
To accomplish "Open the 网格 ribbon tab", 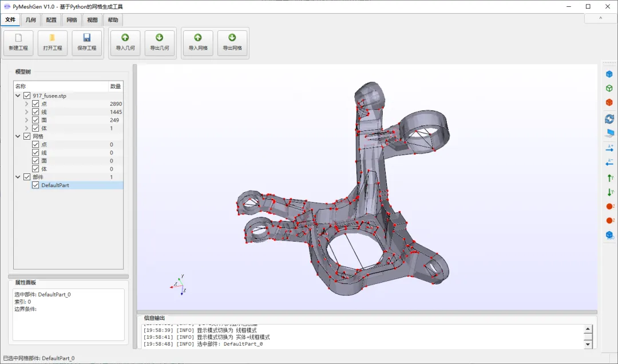I will click(72, 19).
